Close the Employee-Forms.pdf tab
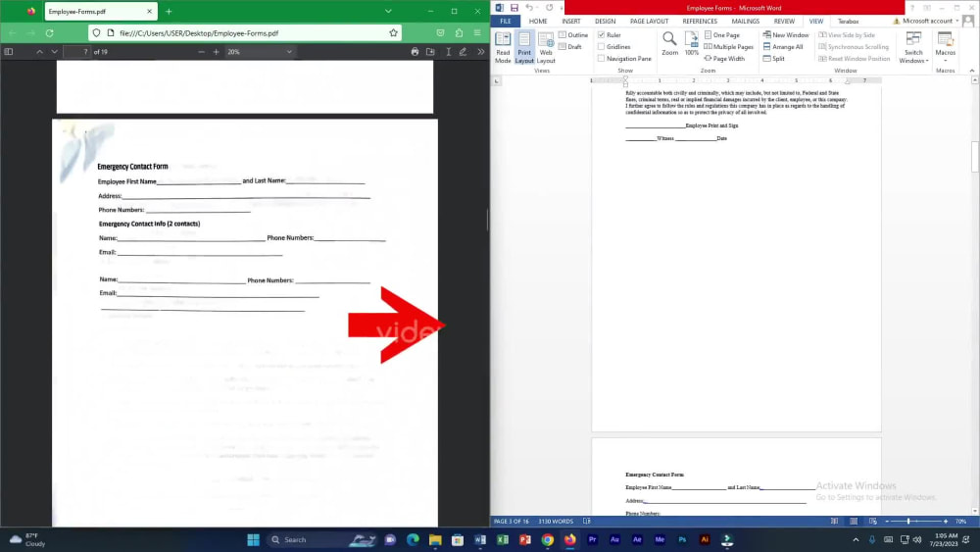Image resolution: width=980 pixels, height=552 pixels. (x=149, y=11)
